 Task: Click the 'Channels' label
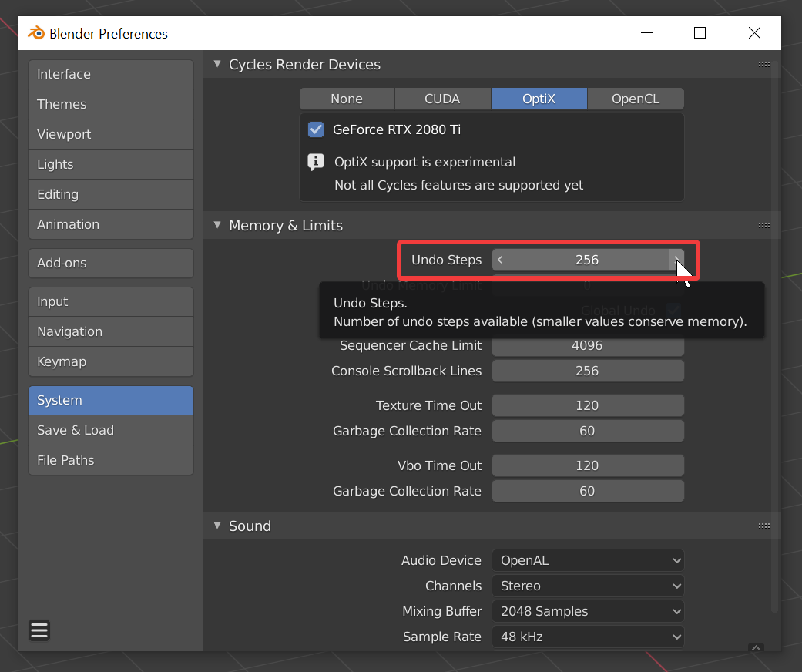pos(454,586)
